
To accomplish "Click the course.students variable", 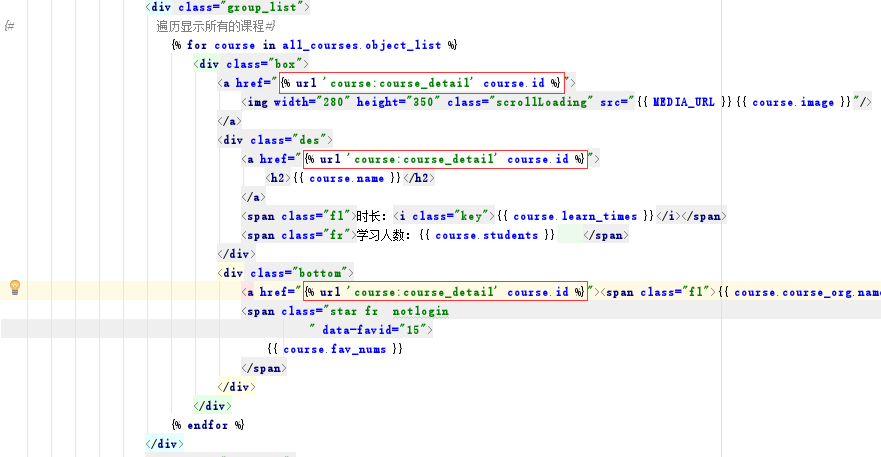I will [x=487, y=236].
